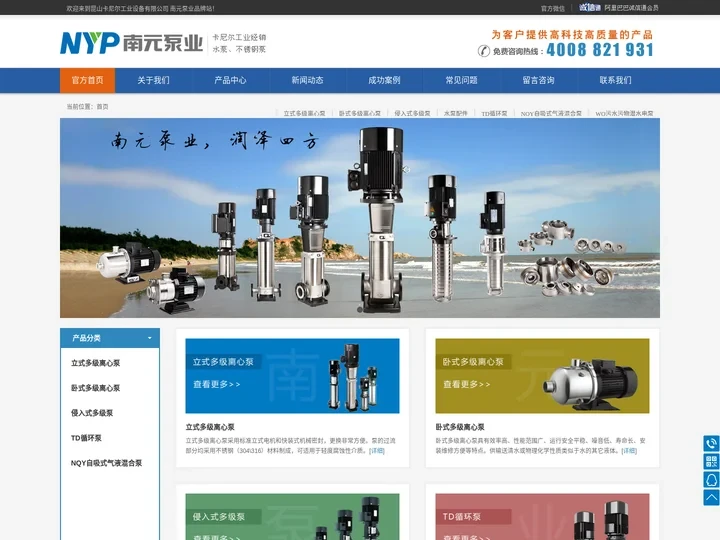Click the NQY自吸式气液混合泵 quick link above banner
This screenshot has width=720, height=540.
click(551, 113)
